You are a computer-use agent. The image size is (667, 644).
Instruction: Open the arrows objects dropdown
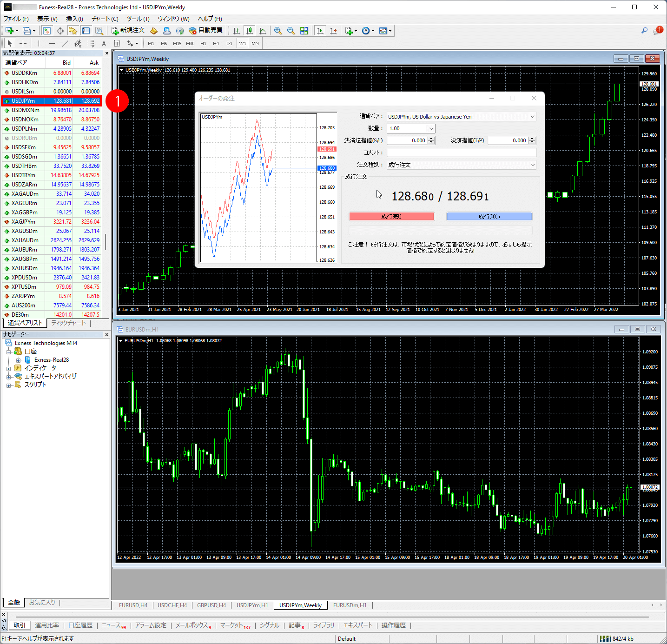click(132, 43)
